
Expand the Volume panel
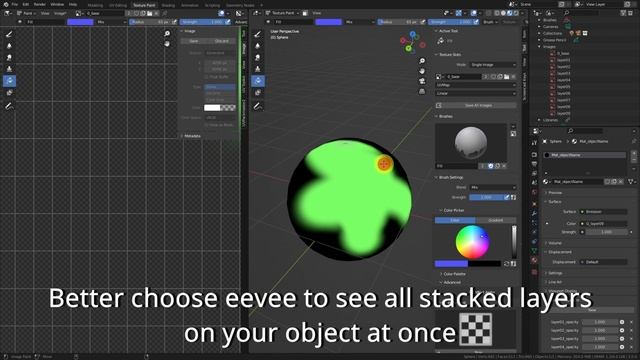coord(553,243)
